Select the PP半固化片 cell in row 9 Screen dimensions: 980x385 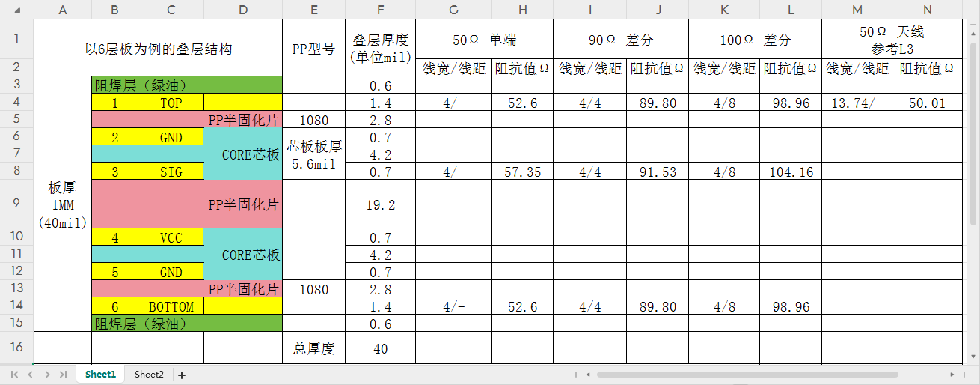tap(187, 204)
